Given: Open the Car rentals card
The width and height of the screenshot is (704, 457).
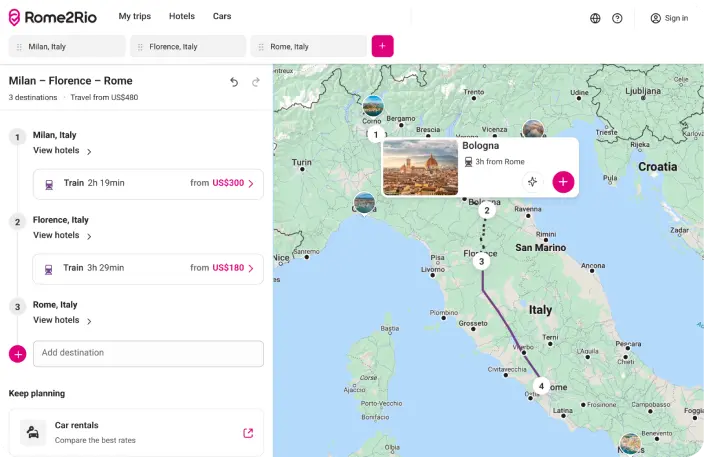Looking at the screenshot, I should [136, 432].
